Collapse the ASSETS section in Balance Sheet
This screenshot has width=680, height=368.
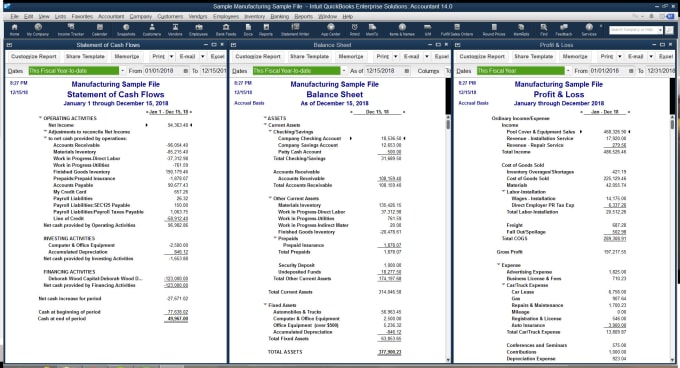point(265,118)
